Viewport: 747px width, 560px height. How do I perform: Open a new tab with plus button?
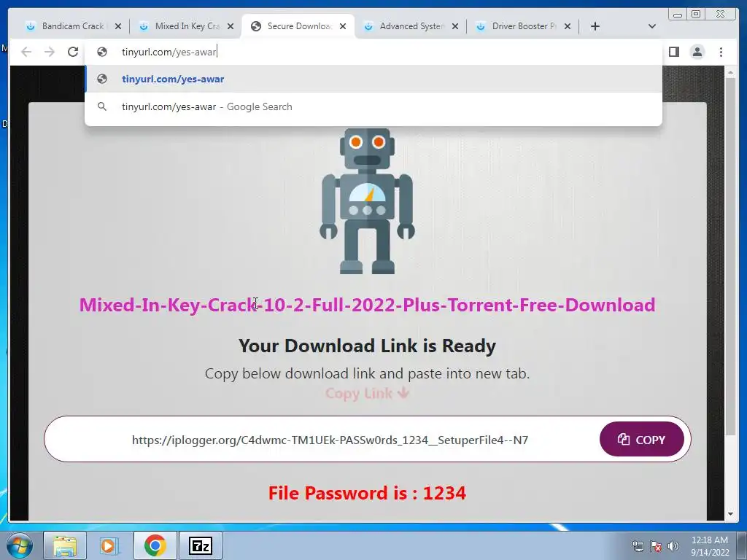click(595, 26)
